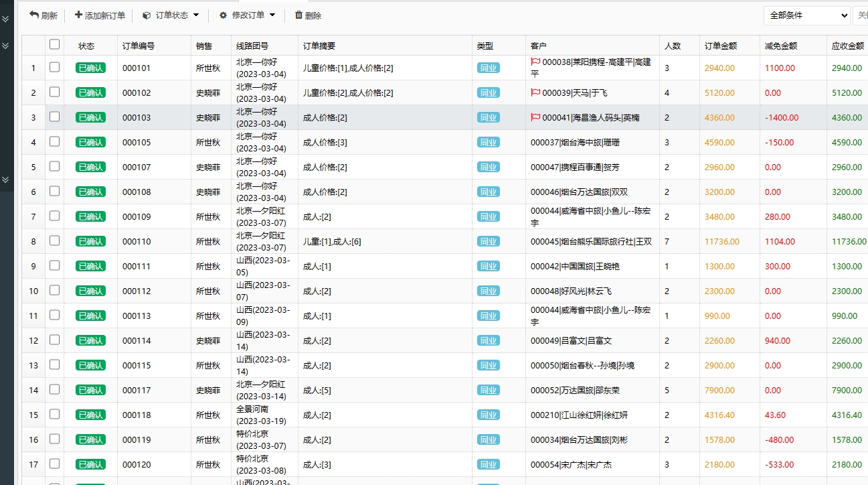Click order amount 4316.40 in 订单金额 column
This screenshot has height=485, width=868.
pyautogui.click(x=719, y=415)
